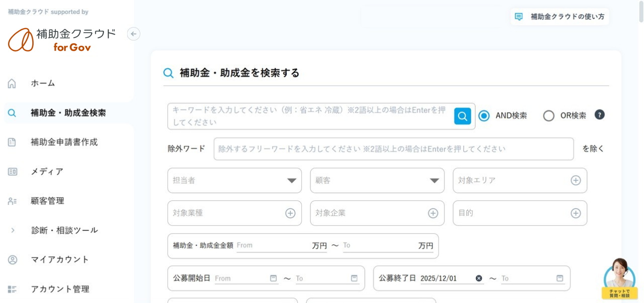Open the 目的 selector field
The height and width of the screenshot is (303, 644).
point(520,213)
